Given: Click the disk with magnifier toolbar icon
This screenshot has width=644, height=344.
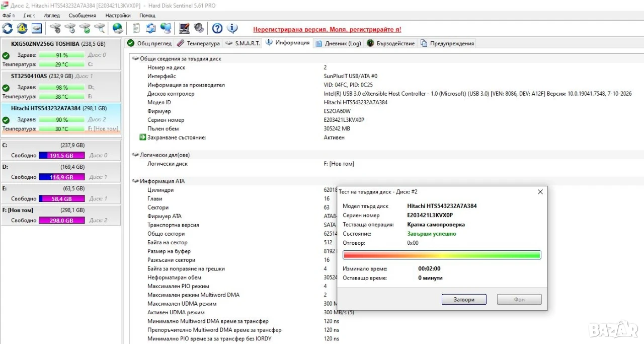Looking at the screenshot, I should pos(100,28).
